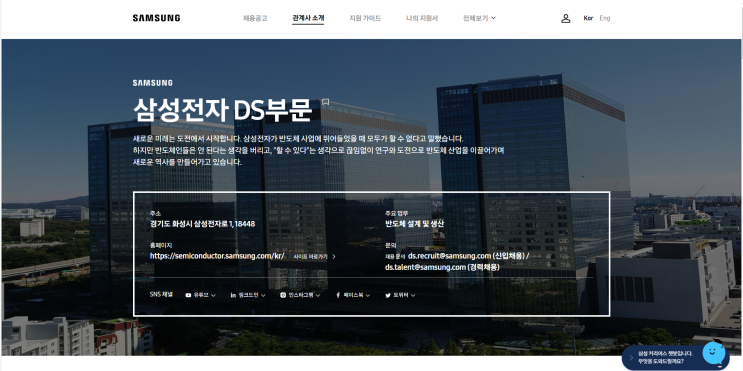Select the 관계사 소개 menu item
Viewport: 743px width, 371px height.
point(308,18)
